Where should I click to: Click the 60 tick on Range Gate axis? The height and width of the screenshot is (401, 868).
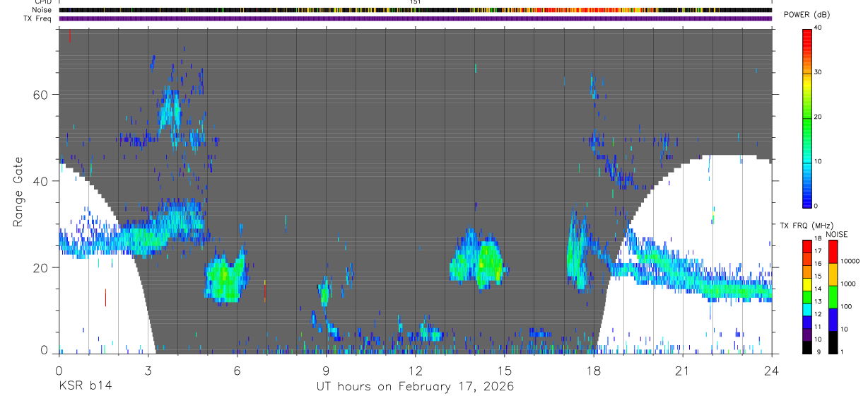(x=41, y=95)
